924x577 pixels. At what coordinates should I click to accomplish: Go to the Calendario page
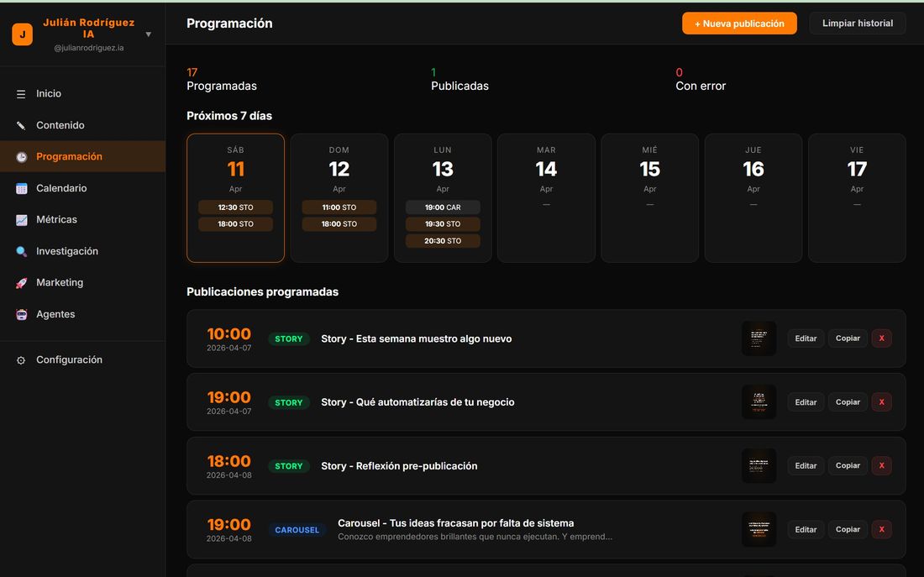pyautogui.click(x=82, y=188)
